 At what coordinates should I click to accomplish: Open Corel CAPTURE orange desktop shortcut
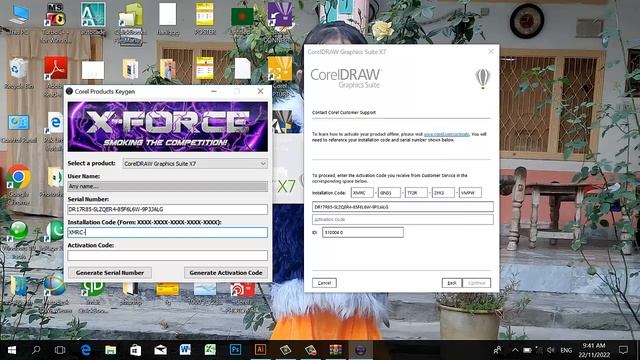pyautogui.click(x=280, y=74)
